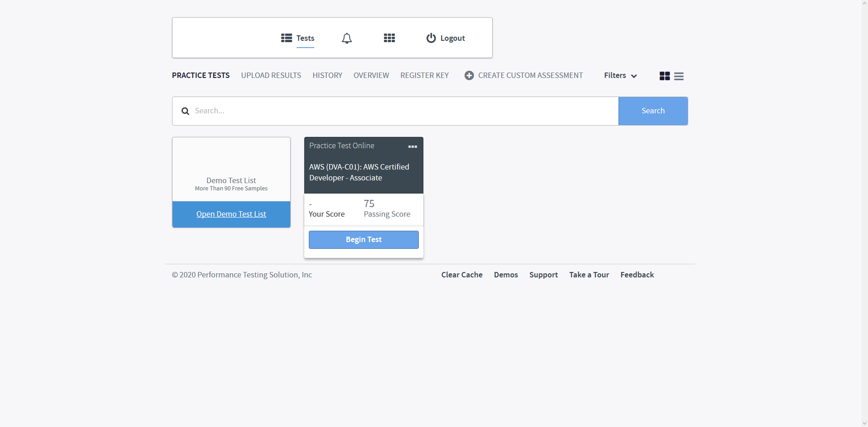The image size is (868, 427).
Task: Click the 75 passing score value
Action: [x=369, y=204]
